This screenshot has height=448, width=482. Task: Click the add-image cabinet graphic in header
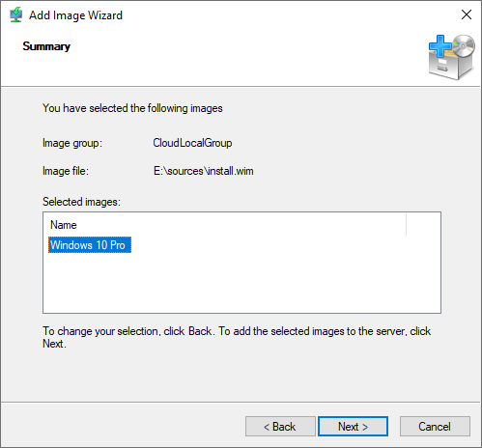tap(451, 57)
